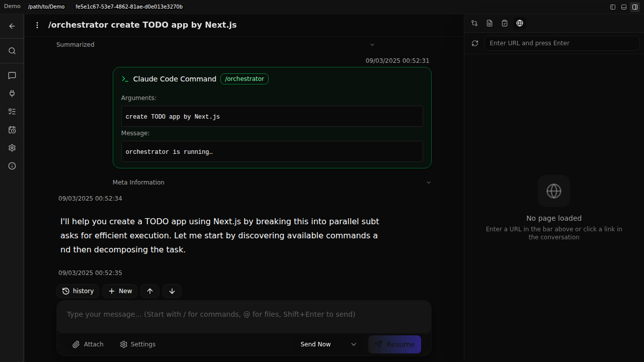
Task: Click the history button
Action: pyautogui.click(x=78, y=291)
